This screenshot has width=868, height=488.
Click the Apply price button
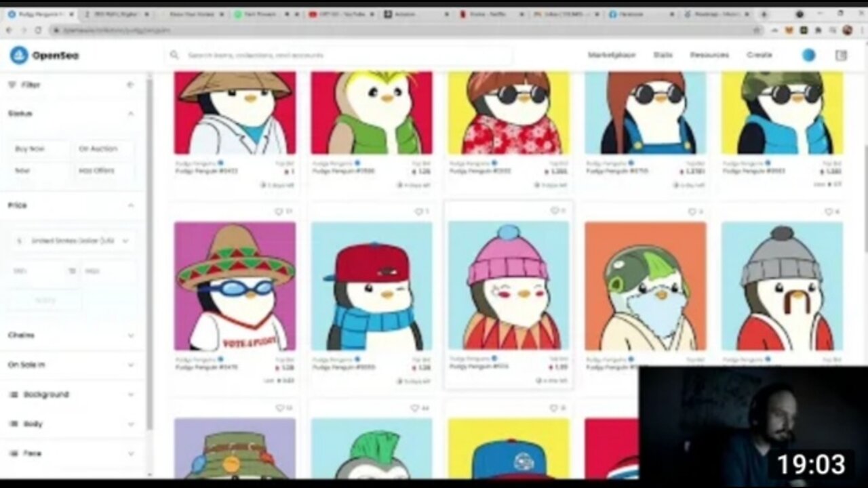coord(45,300)
